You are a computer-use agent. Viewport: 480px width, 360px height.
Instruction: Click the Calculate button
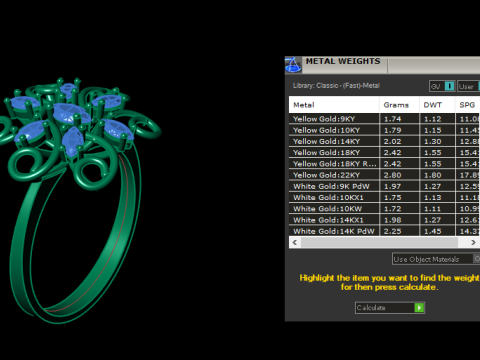pyautogui.click(x=390, y=307)
